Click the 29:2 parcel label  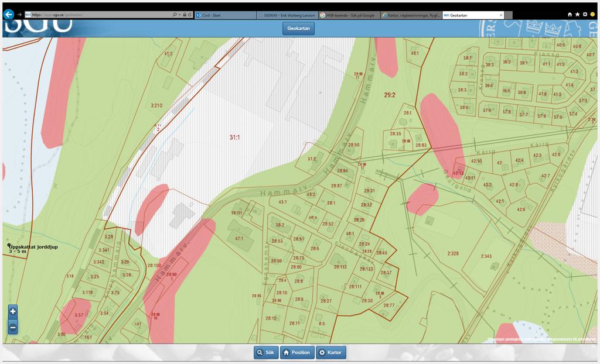click(390, 95)
